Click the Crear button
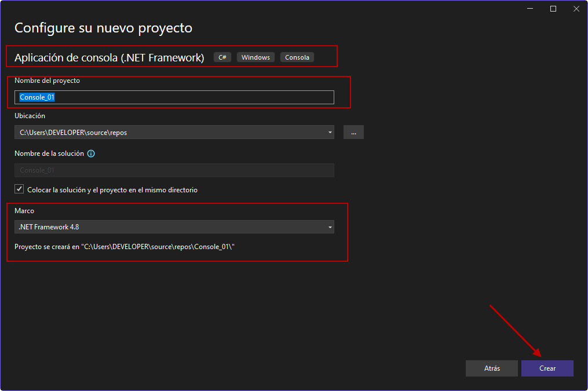The width and height of the screenshot is (588, 391). (547, 368)
